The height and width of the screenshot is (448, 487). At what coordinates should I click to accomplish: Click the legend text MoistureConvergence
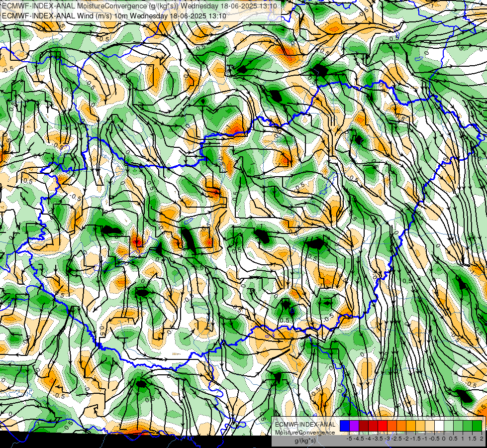pos(305,433)
